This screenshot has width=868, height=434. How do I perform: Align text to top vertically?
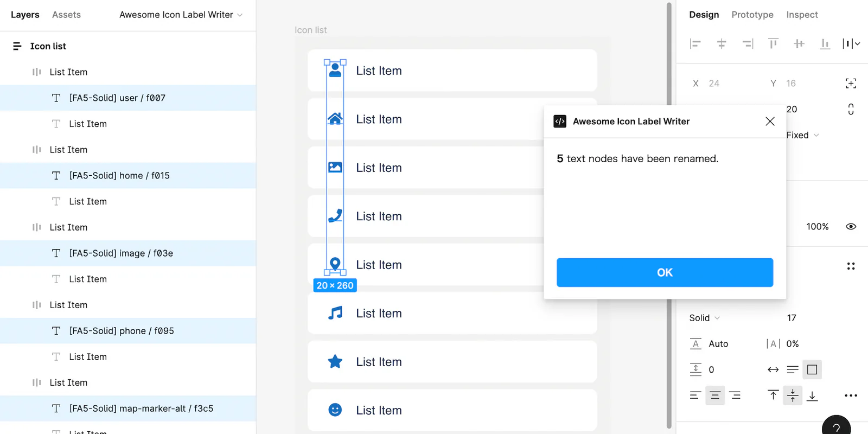click(x=773, y=395)
